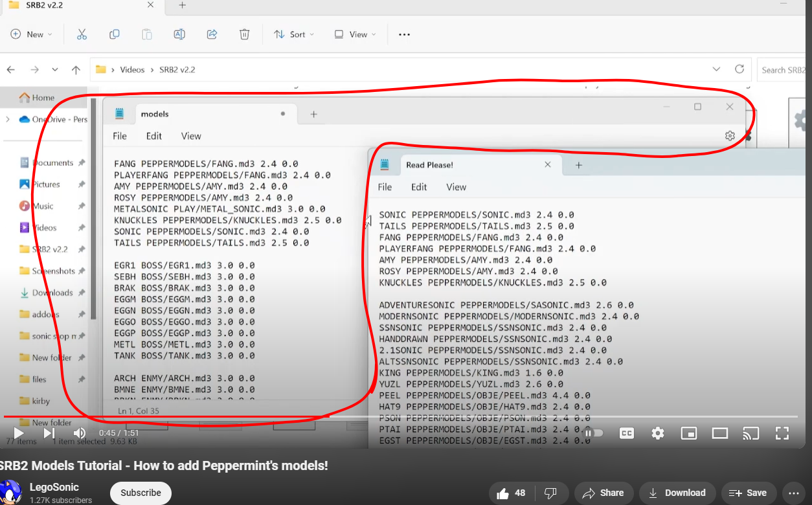Click the Search SRB2 field
812x505 pixels.
(x=782, y=70)
